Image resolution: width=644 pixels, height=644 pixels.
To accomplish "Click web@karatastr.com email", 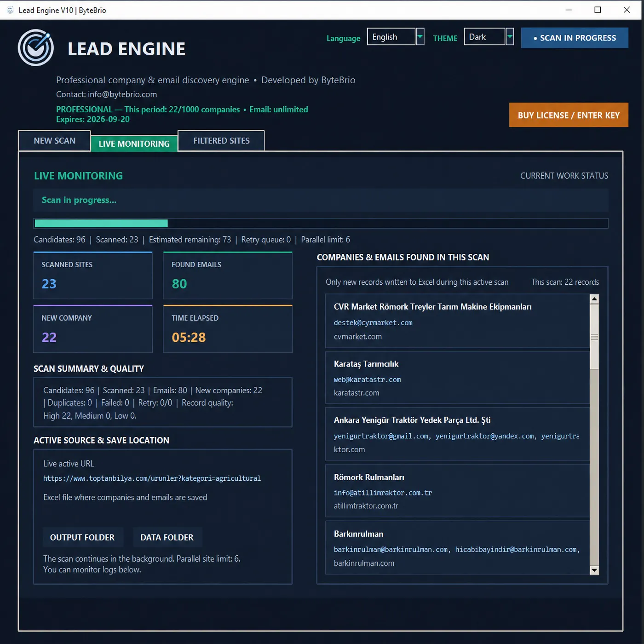I will 367,379.
